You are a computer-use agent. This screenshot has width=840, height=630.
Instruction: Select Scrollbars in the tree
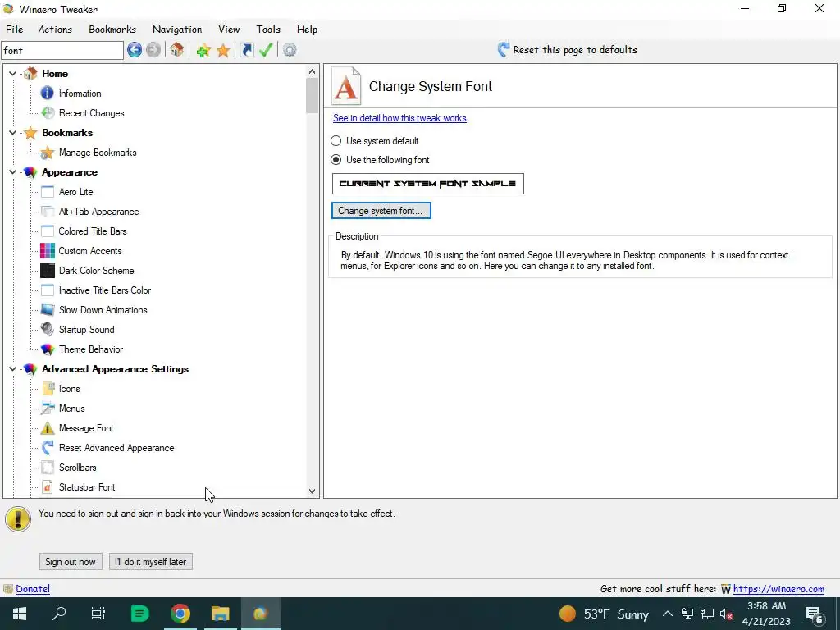78,467
